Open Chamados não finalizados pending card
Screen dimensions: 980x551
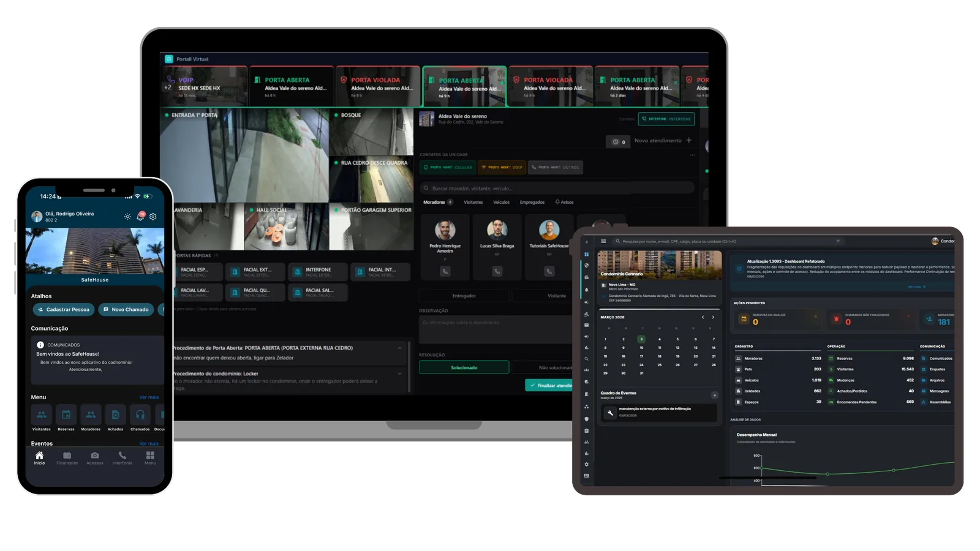871,318
